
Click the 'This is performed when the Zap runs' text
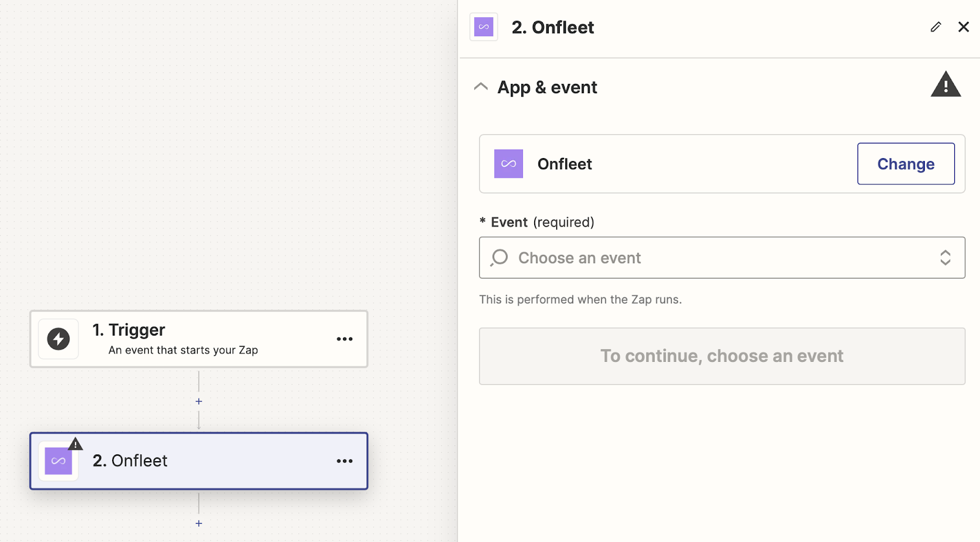coord(580,299)
